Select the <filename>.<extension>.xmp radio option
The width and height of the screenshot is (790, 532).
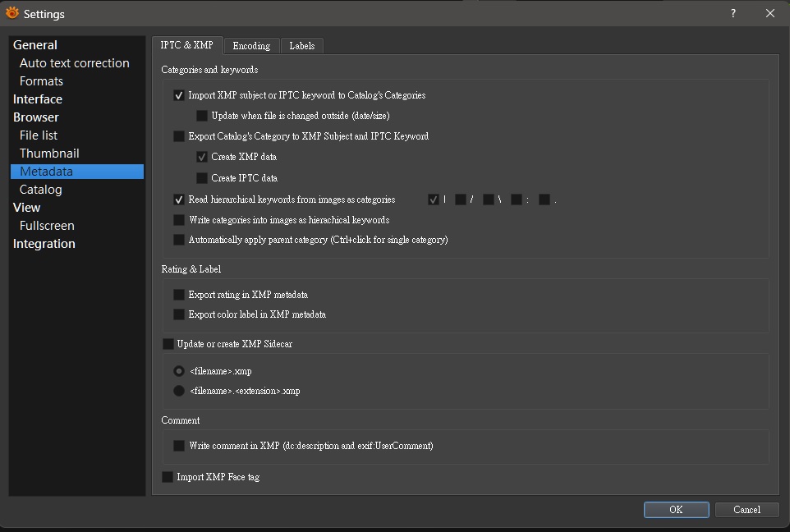point(179,391)
